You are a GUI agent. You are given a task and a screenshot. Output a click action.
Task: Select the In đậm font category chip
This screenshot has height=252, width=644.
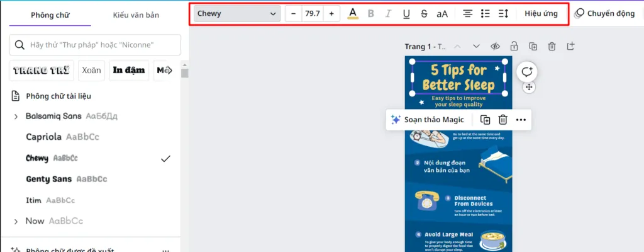coord(129,71)
